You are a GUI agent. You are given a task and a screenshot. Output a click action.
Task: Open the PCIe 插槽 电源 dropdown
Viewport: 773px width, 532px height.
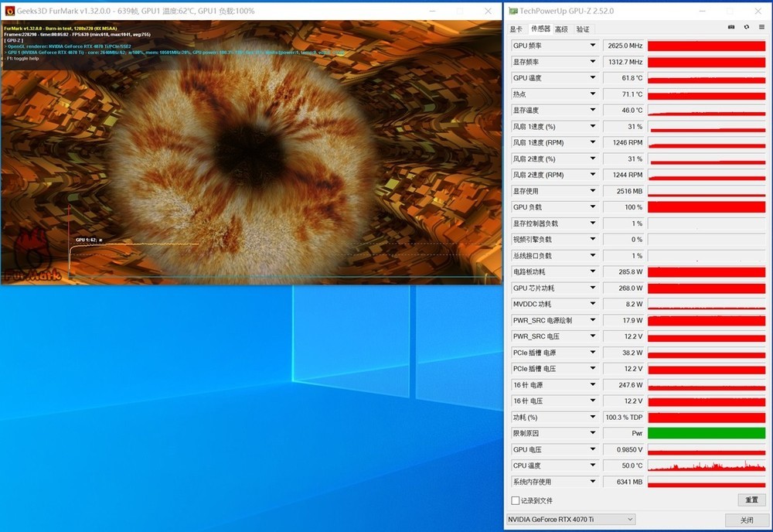click(593, 353)
